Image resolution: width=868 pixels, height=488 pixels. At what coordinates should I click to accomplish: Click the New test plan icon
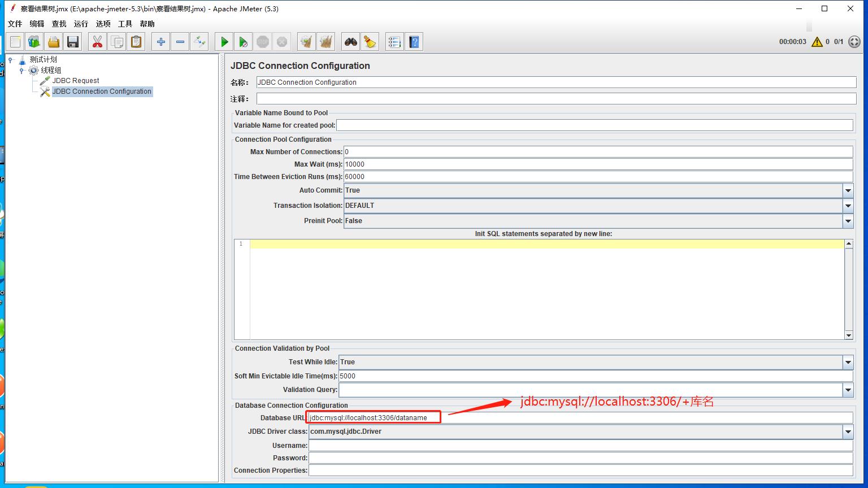(x=15, y=42)
